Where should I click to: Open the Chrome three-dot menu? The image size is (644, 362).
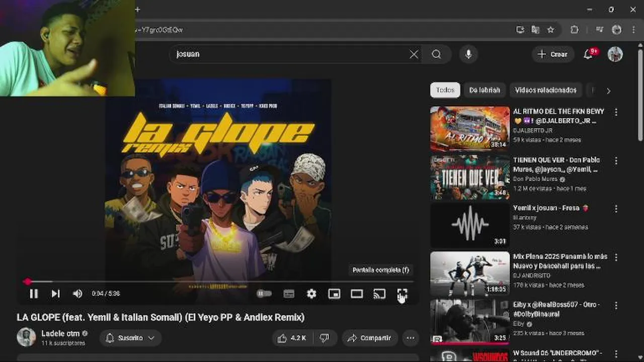coord(633,30)
